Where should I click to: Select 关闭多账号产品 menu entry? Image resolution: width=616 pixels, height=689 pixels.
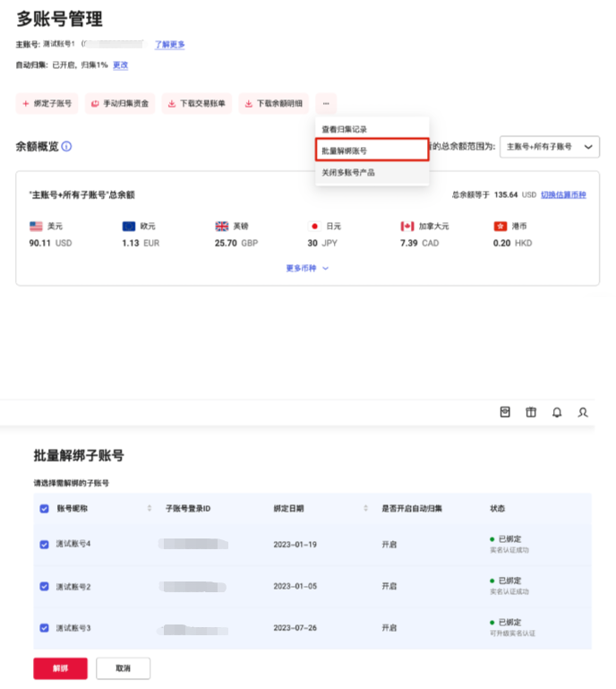pyautogui.click(x=372, y=172)
